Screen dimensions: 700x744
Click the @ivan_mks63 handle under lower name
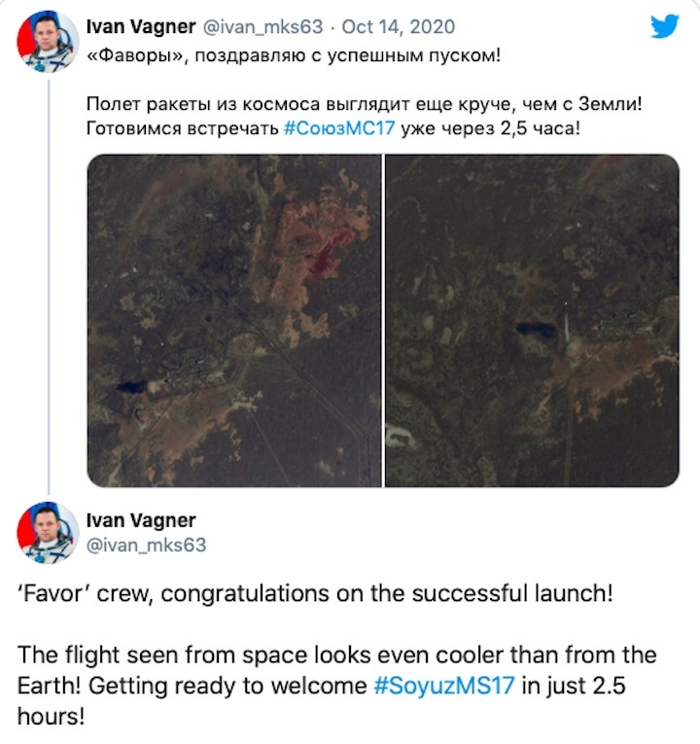(x=147, y=546)
